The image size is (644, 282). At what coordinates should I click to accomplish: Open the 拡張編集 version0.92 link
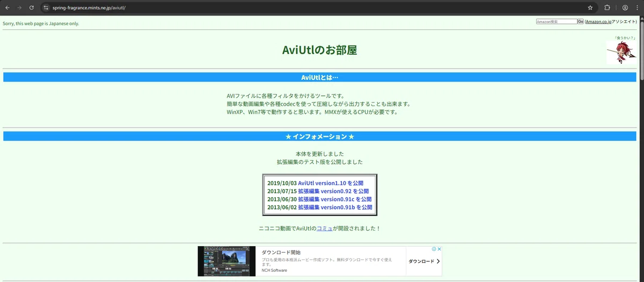click(x=333, y=191)
